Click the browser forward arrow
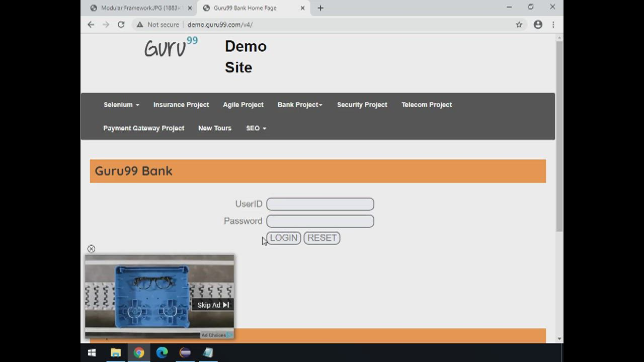Image resolution: width=644 pixels, height=362 pixels. click(x=106, y=24)
